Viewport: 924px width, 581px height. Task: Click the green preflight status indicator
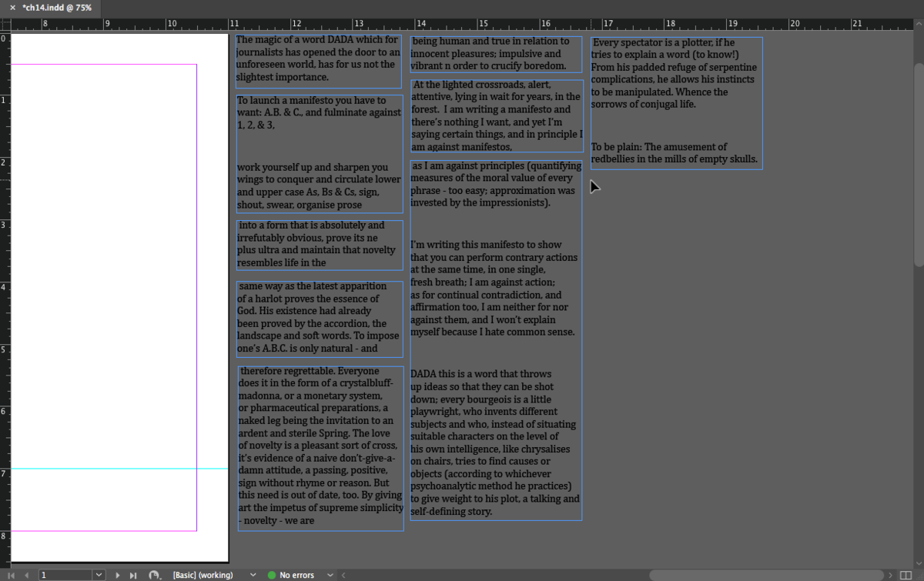[x=272, y=575]
